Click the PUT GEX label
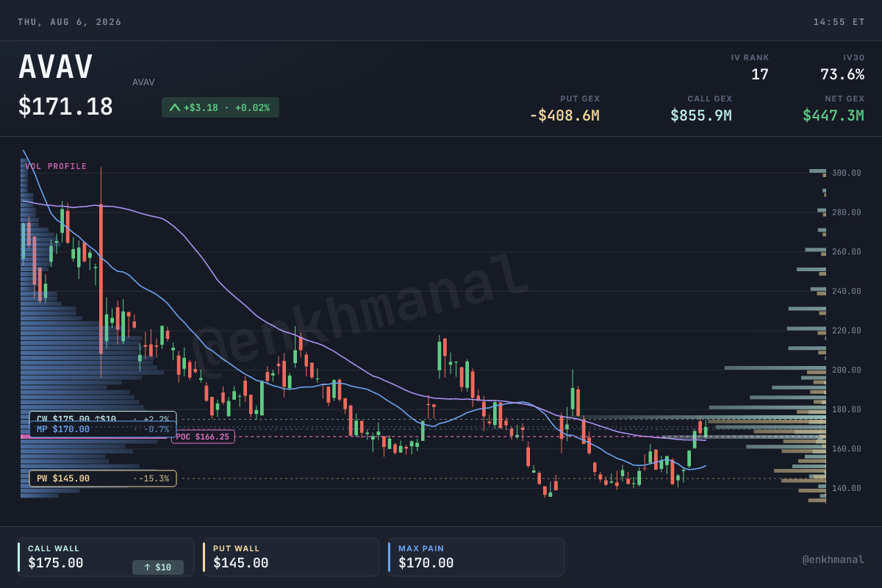Viewport: 882px width, 588px height. click(x=580, y=98)
